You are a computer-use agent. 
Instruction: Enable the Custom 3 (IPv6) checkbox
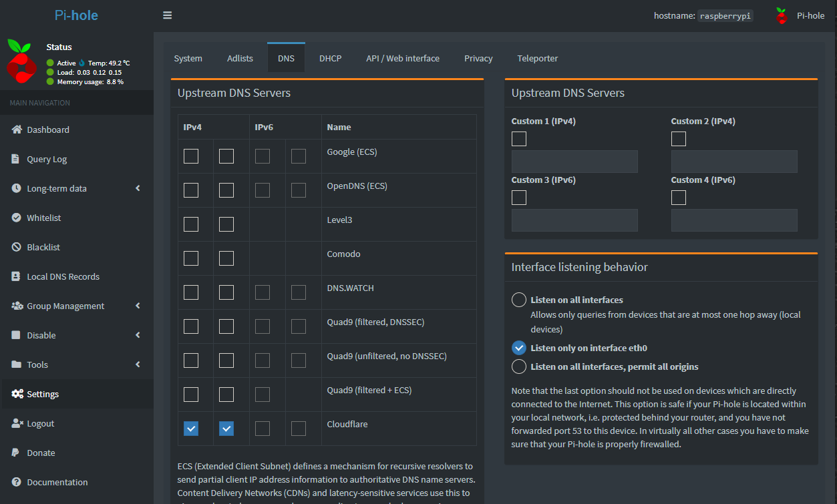(x=519, y=198)
